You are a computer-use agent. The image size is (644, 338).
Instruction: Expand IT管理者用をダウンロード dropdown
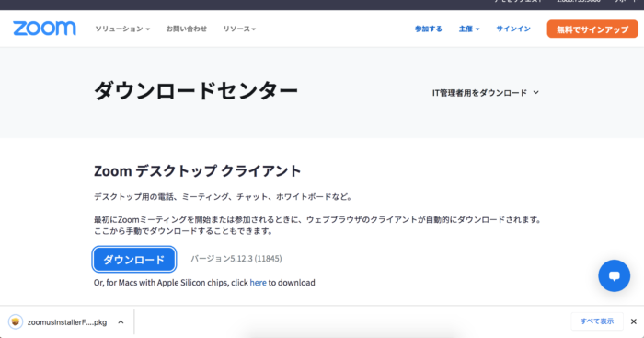[486, 93]
